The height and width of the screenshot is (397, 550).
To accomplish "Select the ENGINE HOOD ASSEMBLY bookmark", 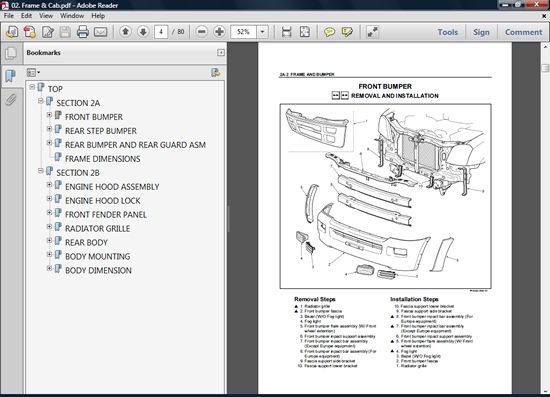I will click(112, 187).
